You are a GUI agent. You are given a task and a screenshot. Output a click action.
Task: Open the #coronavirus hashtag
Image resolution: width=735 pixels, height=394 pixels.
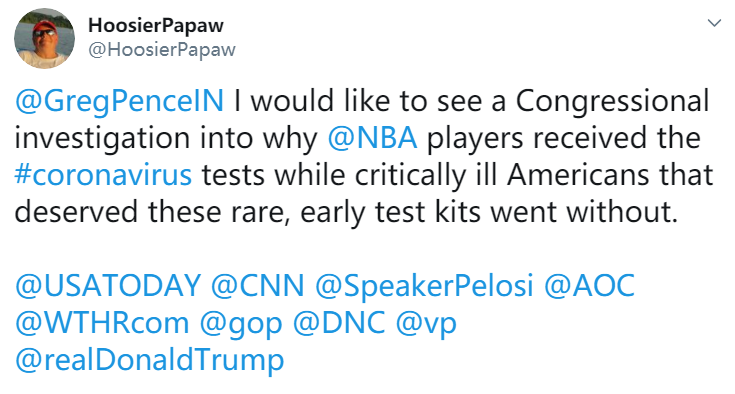[x=103, y=175]
